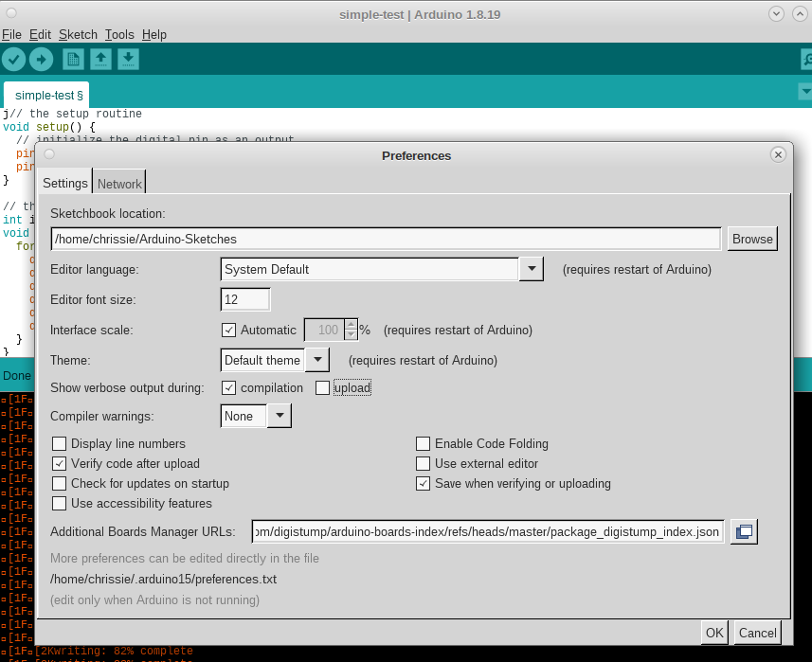
Task: Enable Use accessibility features
Action: point(59,503)
